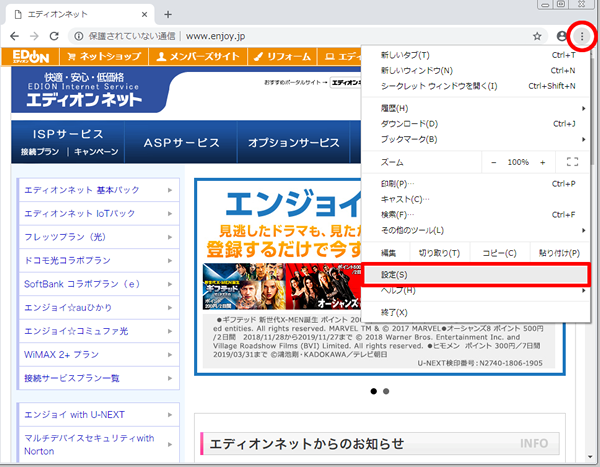The height and width of the screenshot is (467, 600).
Task: Click the site info icon in address bar
Action: pos(79,36)
